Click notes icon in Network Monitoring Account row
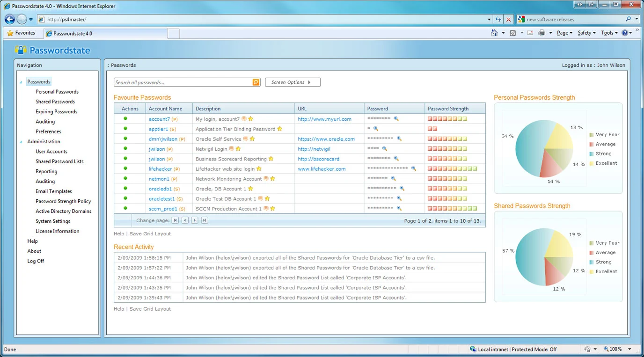The height and width of the screenshot is (357, 644). [x=266, y=179]
